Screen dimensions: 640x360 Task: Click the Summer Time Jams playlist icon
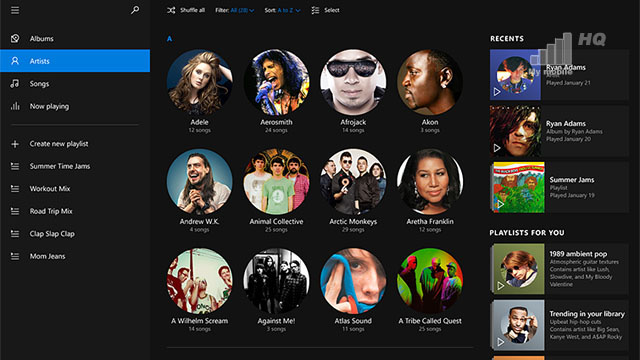(x=15, y=166)
